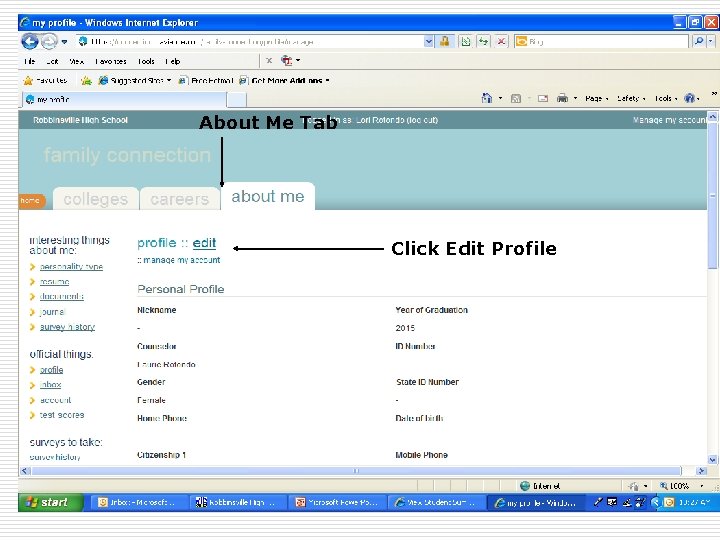Go back with the browser Back arrow
Viewport: 720px width, 540px height.
point(30,42)
